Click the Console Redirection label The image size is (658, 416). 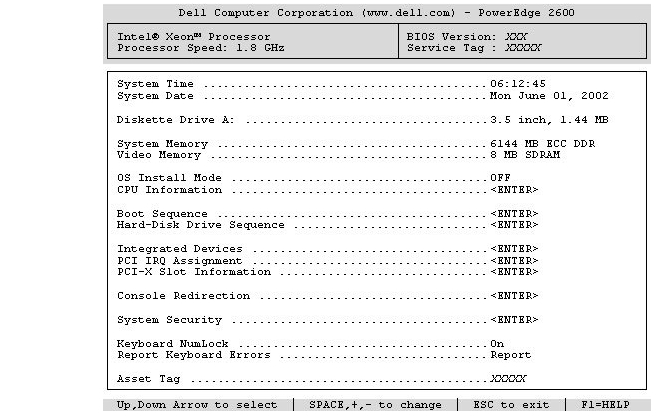pos(183,296)
